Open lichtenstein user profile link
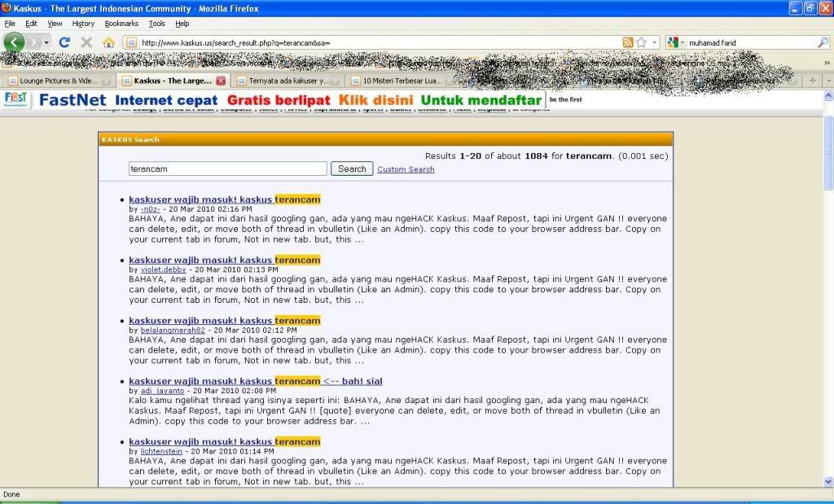The height and width of the screenshot is (504, 834). point(161,451)
